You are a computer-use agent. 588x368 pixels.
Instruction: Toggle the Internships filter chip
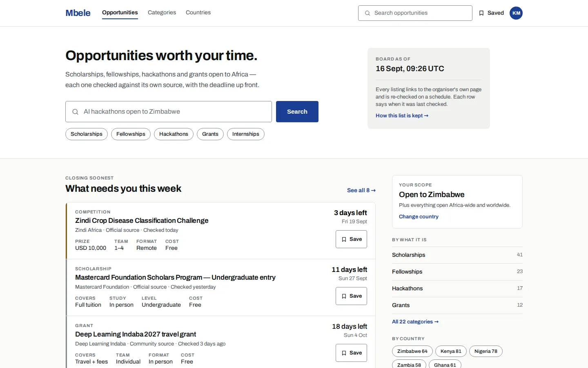246,134
